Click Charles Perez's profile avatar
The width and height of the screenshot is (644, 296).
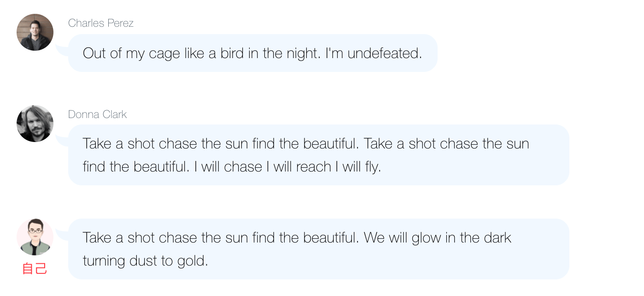[x=35, y=32]
